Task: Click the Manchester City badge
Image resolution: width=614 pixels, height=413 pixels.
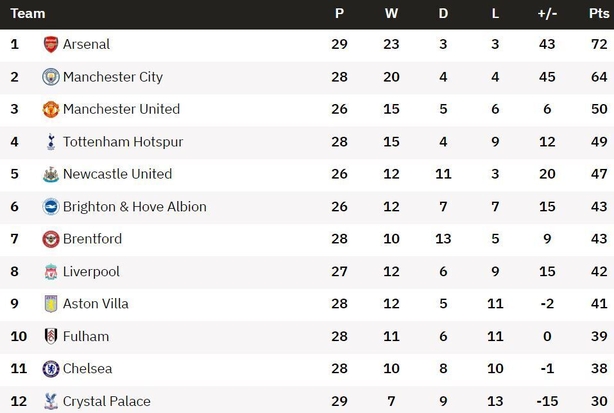Action: pos(51,77)
